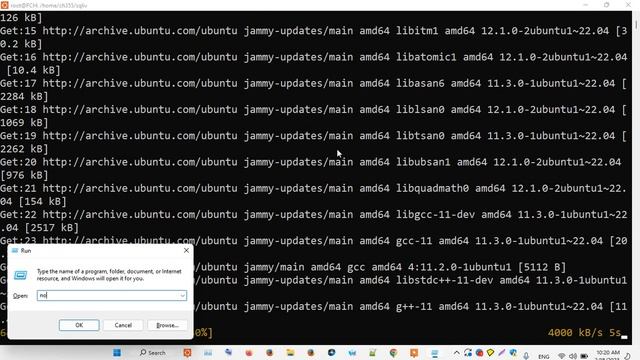Click the libquadmath0 package name in terminal

click(432, 189)
